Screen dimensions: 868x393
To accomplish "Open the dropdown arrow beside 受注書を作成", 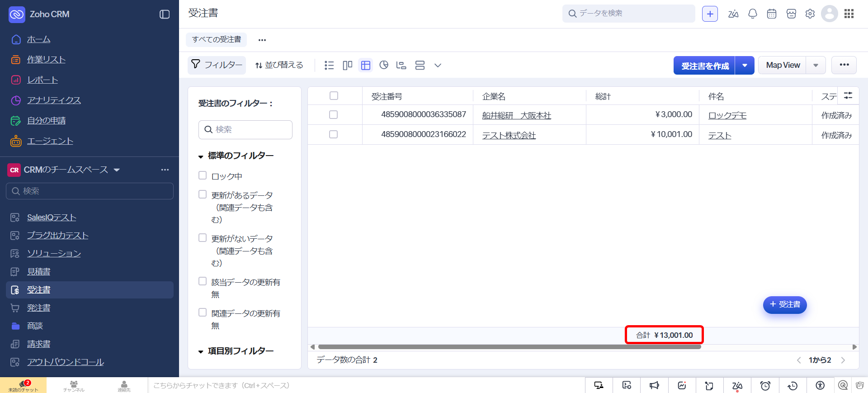I will (745, 66).
